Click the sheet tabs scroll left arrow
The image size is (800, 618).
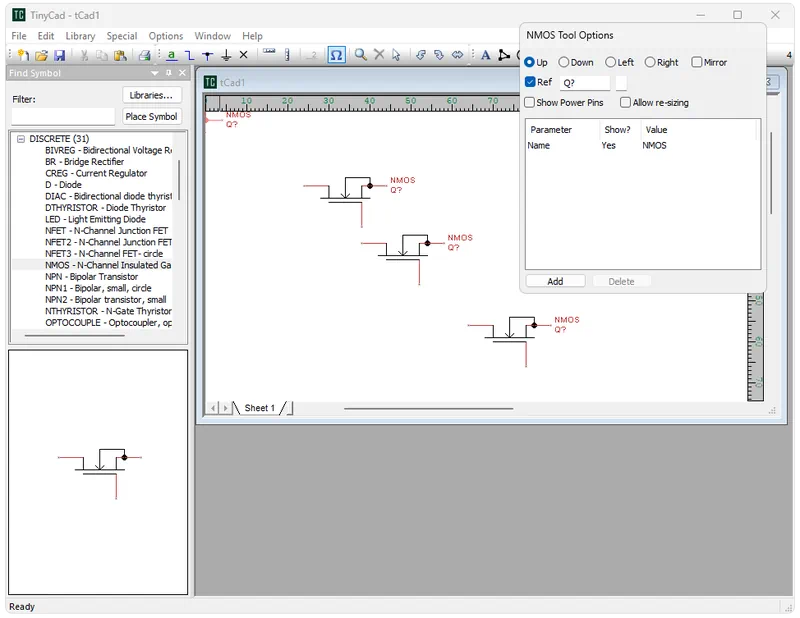[213, 408]
